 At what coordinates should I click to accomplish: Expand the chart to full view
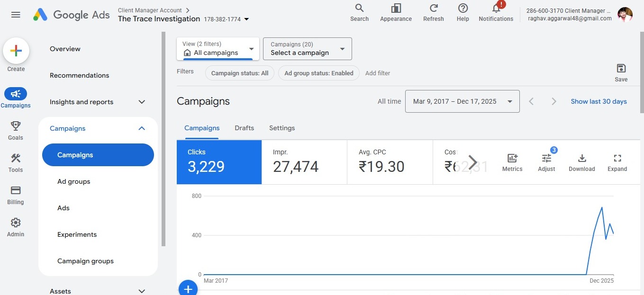pos(617,159)
